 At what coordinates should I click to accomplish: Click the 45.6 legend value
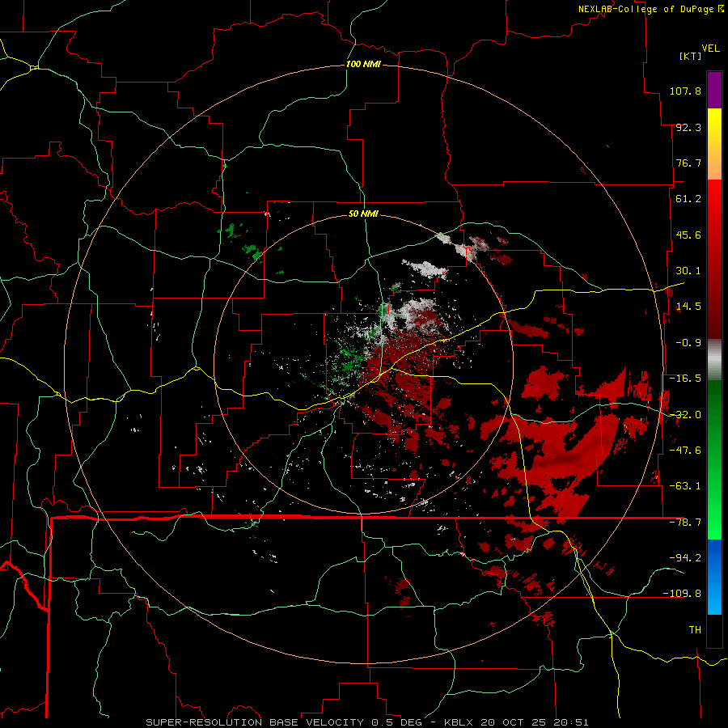[688, 235]
